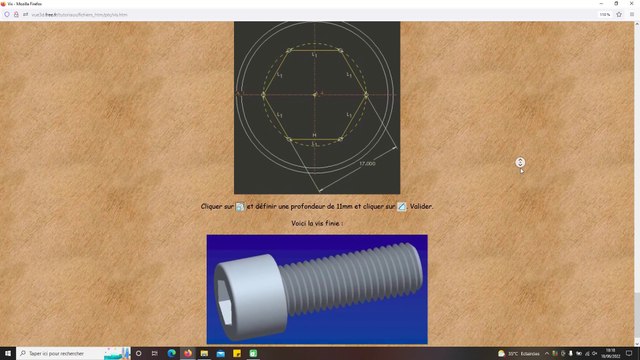
Task: Click the scrollbar up arrow
Action: coord(637,24)
